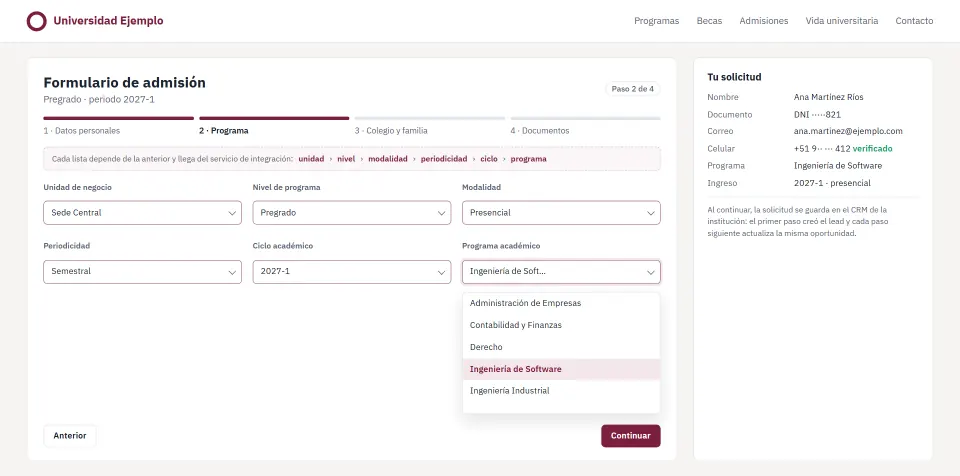Click 'modalidad' in the dependency breadcrumb
The height and width of the screenshot is (476, 960).
coord(388,159)
